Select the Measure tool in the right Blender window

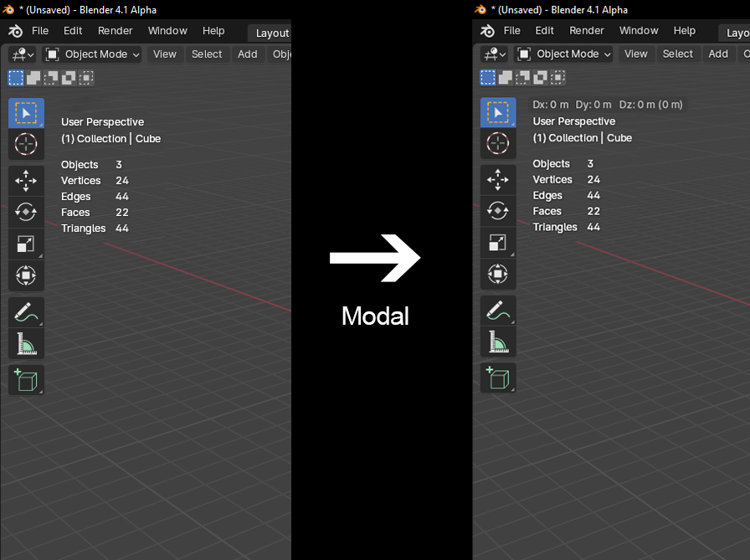click(x=498, y=342)
